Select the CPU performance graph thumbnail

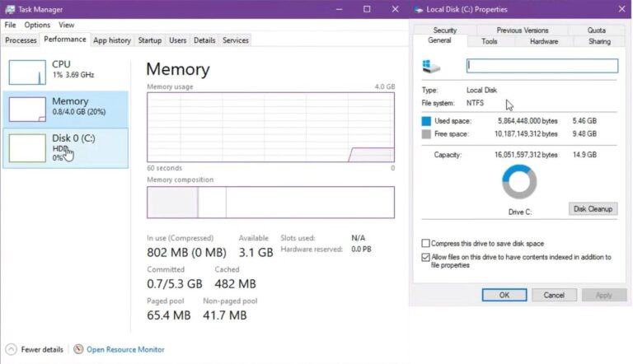[27, 72]
